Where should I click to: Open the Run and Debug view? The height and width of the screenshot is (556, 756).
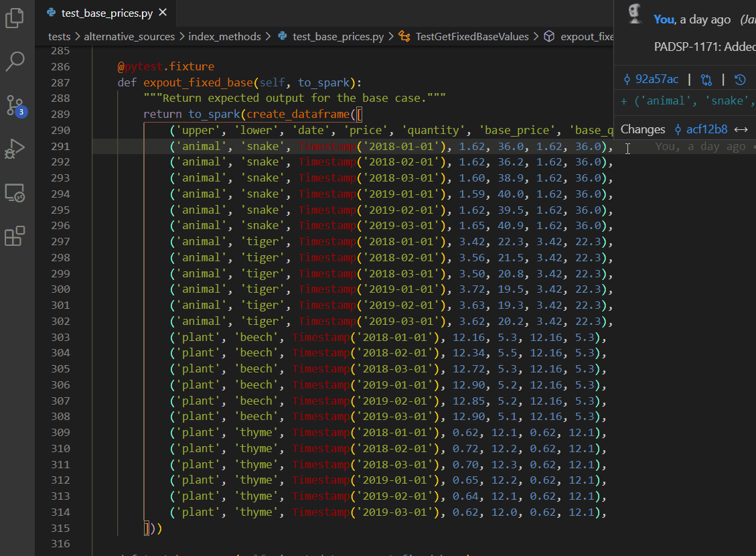[x=15, y=149]
